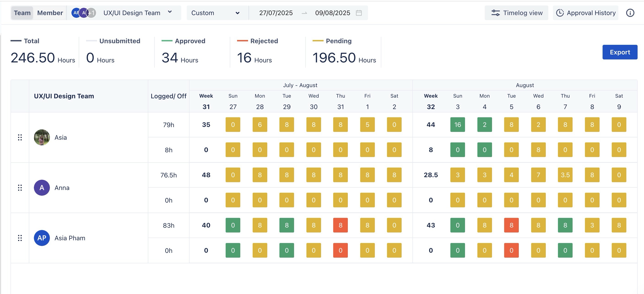644x294 pixels.
Task: Click the drag handle beside Asia
Action: click(x=20, y=137)
